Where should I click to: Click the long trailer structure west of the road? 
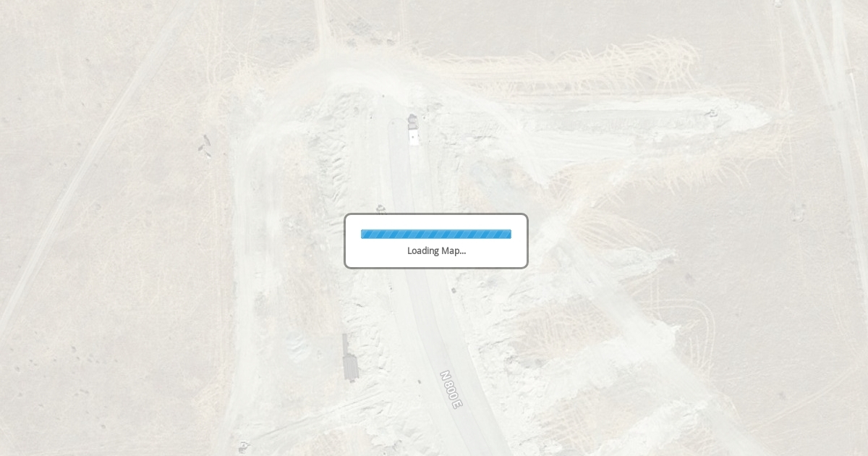(x=350, y=358)
